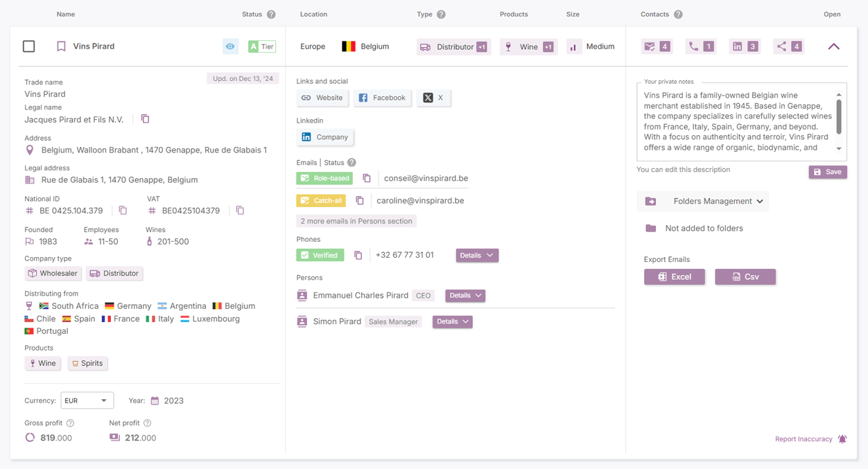Expand Details for Simon Pirard
This screenshot has width=868, height=469.
click(x=453, y=321)
